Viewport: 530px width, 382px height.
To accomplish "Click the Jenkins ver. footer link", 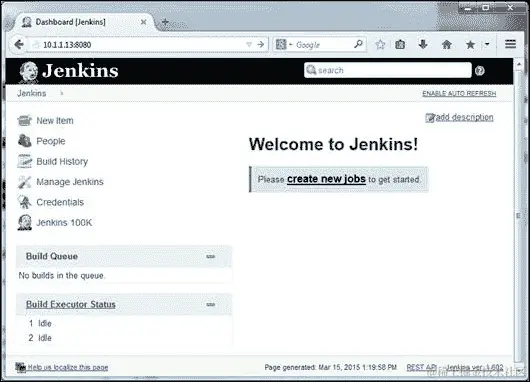I will point(475,367).
